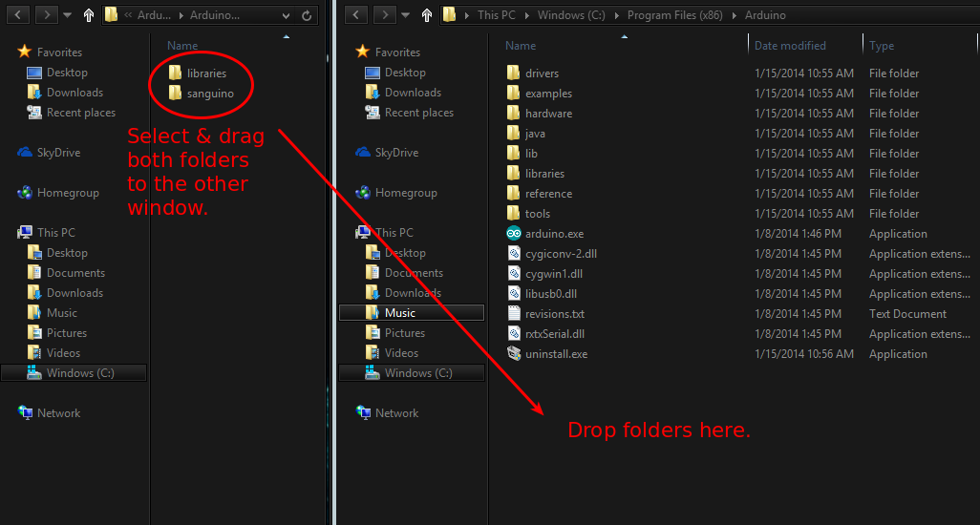Sort files by Type column header
Image resolution: width=980 pixels, height=525 pixels.
(882, 46)
